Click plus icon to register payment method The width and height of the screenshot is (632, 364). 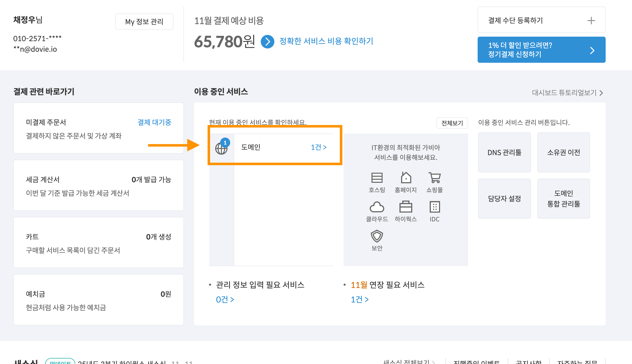(591, 21)
